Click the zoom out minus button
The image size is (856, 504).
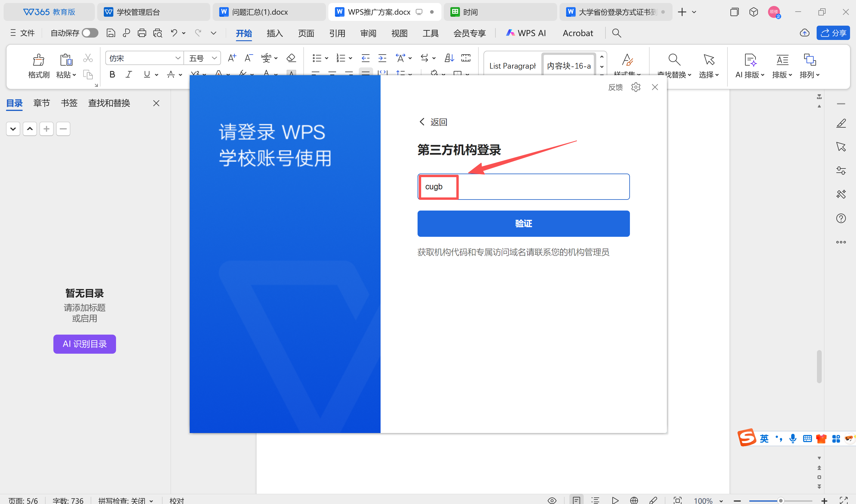pyautogui.click(x=737, y=501)
